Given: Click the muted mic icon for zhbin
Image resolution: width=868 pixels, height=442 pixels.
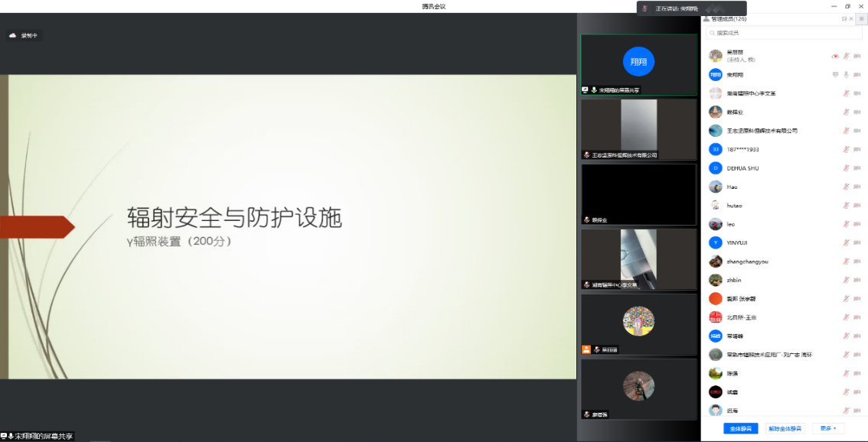Looking at the screenshot, I should [847, 281].
